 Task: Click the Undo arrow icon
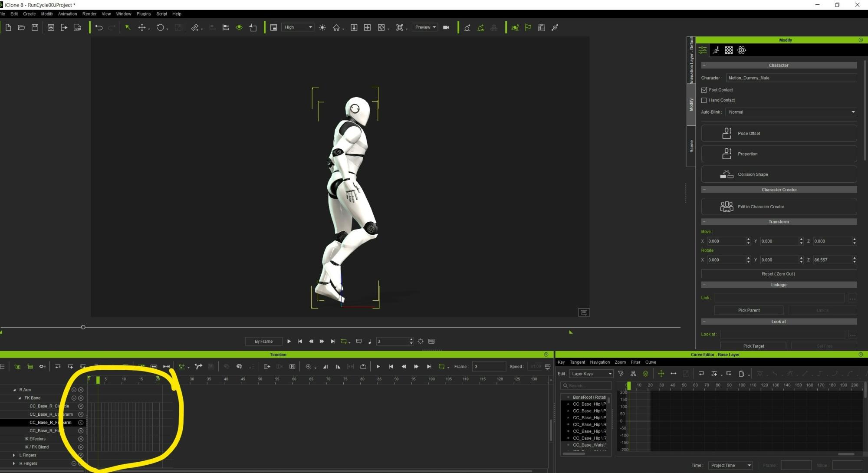pyautogui.click(x=99, y=27)
